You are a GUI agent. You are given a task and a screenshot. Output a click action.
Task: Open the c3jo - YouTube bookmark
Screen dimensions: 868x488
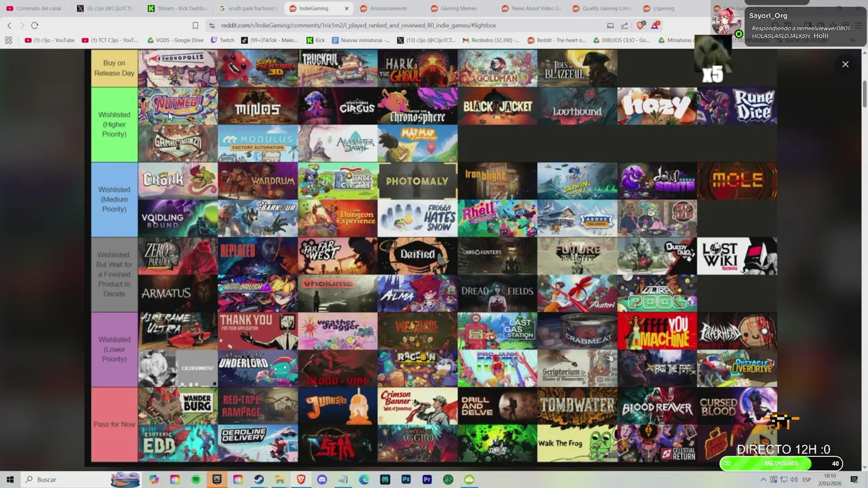[50, 40]
